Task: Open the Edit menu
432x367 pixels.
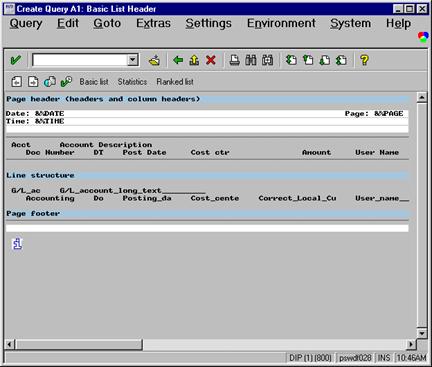Action: point(68,23)
